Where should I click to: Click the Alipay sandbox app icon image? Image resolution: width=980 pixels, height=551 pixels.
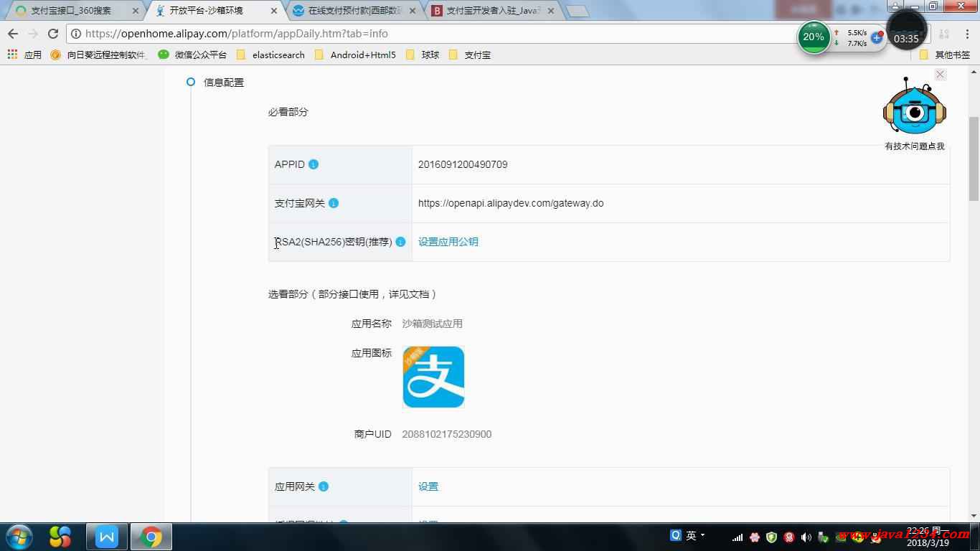pos(433,377)
